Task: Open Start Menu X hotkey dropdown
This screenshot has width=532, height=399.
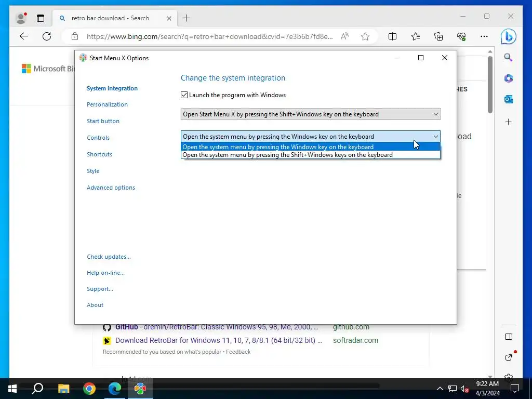Action: (x=311, y=114)
